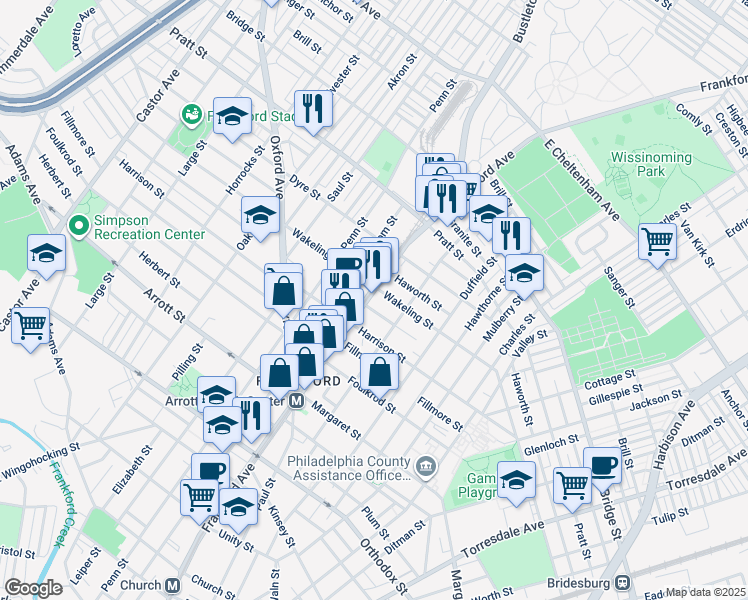The height and width of the screenshot is (600, 748).
Task: Click the grocery cart marker above Torresdale Ave
Action: 573,486
